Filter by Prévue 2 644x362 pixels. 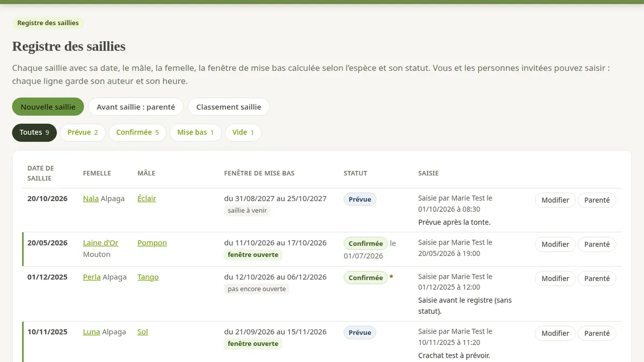coord(83,132)
